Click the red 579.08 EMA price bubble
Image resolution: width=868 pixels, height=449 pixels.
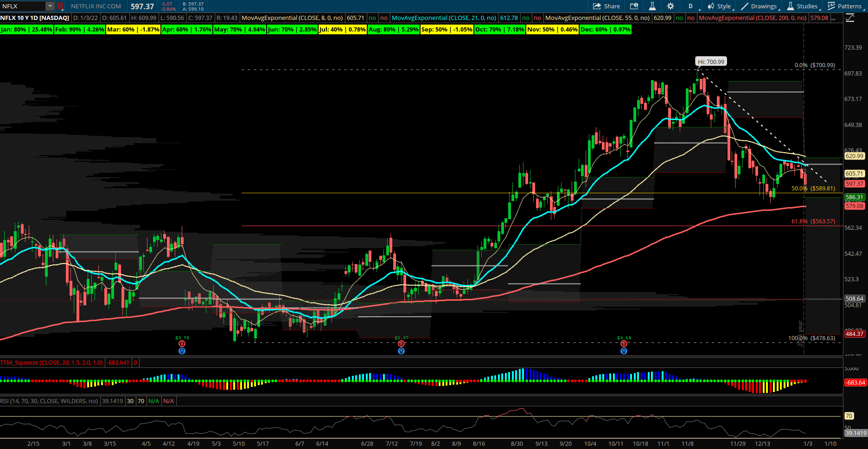pos(855,206)
